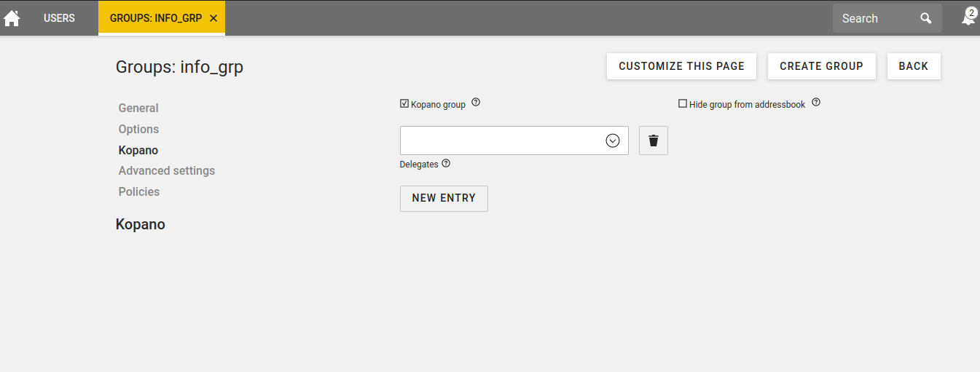Enable Hide group from addressbook
Viewport: 980px width, 372px height.
[683, 104]
